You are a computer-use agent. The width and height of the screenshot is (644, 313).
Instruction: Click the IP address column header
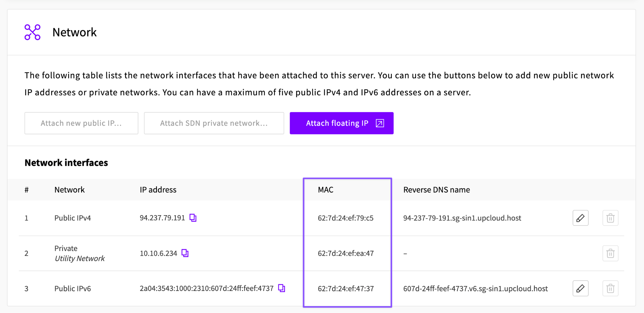(x=158, y=190)
